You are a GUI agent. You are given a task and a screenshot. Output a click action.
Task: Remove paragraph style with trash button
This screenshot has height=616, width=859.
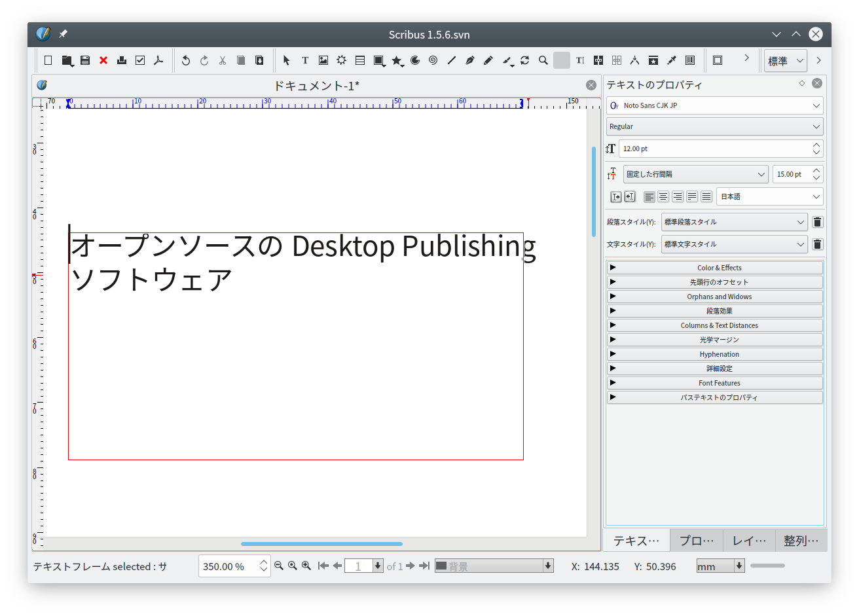[x=817, y=222]
